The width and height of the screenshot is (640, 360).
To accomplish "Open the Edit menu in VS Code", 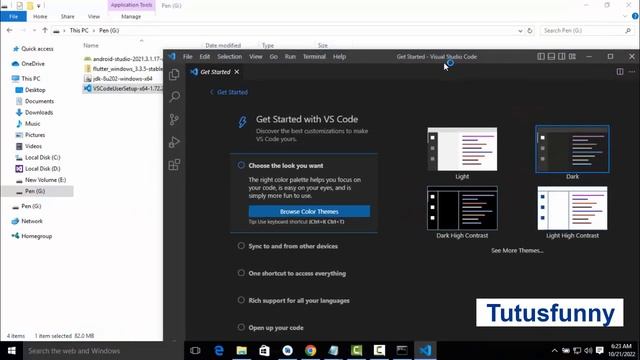I will [204, 56].
